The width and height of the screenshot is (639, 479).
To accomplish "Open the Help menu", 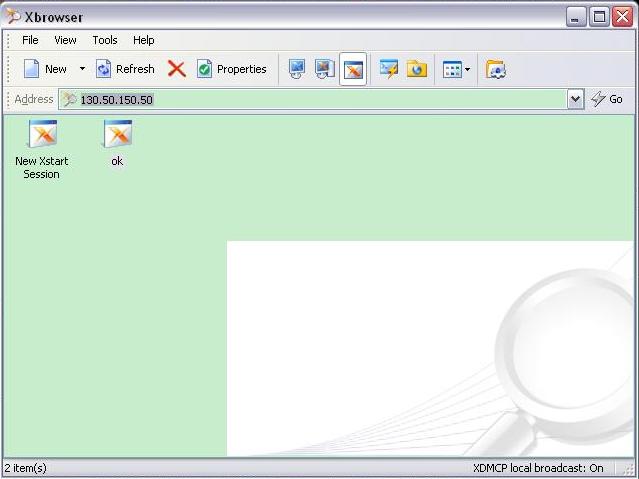I will pyautogui.click(x=143, y=40).
